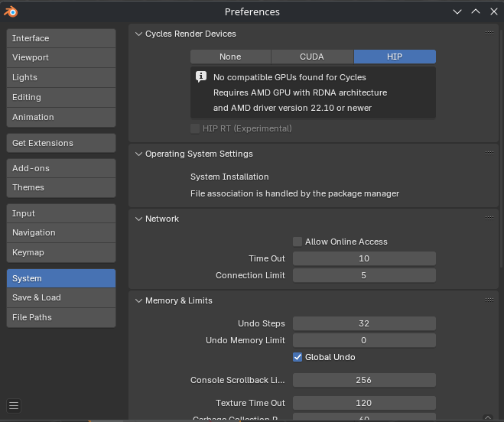Screen dimensions: 504x422
Task: Open the Add-ons preferences tab
Action: [x=61, y=168]
